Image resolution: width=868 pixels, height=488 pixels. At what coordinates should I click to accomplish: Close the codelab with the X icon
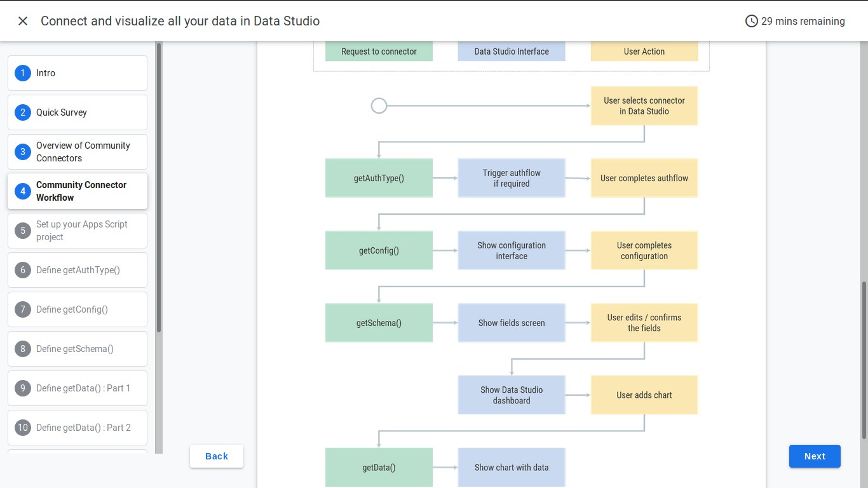point(23,21)
